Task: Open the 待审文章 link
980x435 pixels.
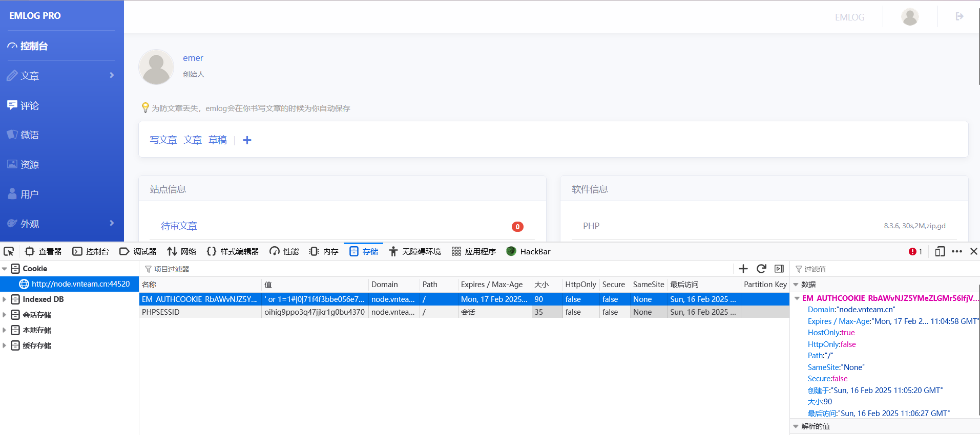Action: pyautogui.click(x=179, y=226)
